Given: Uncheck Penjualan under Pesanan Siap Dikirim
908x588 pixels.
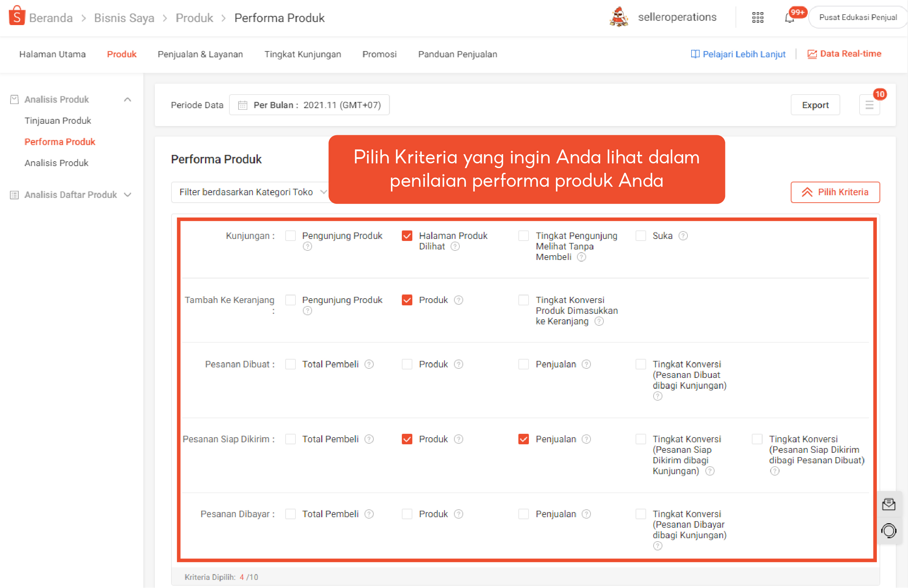Looking at the screenshot, I should click(523, 439).
